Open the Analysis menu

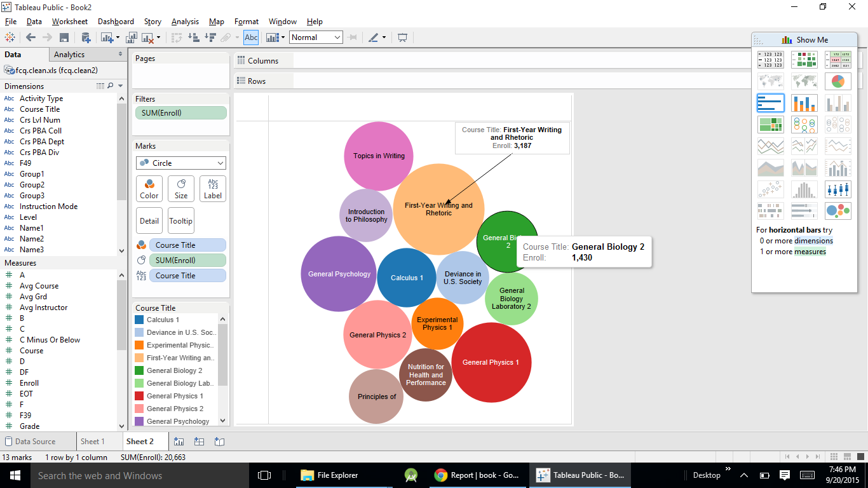pos(185,22)
